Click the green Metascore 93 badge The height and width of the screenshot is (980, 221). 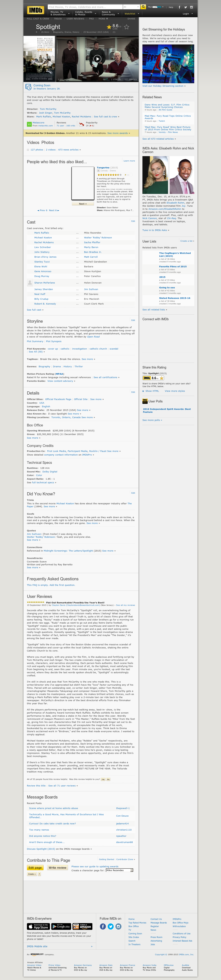click(29, 124)
